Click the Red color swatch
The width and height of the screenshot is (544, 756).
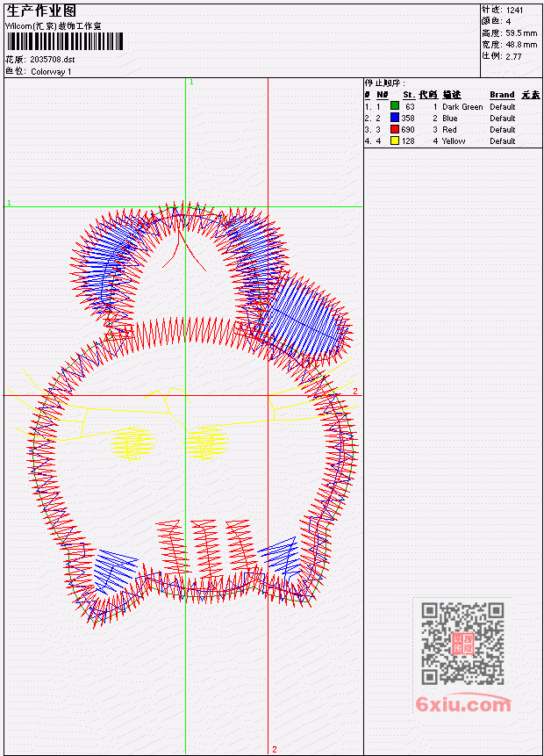pos(395,129)
